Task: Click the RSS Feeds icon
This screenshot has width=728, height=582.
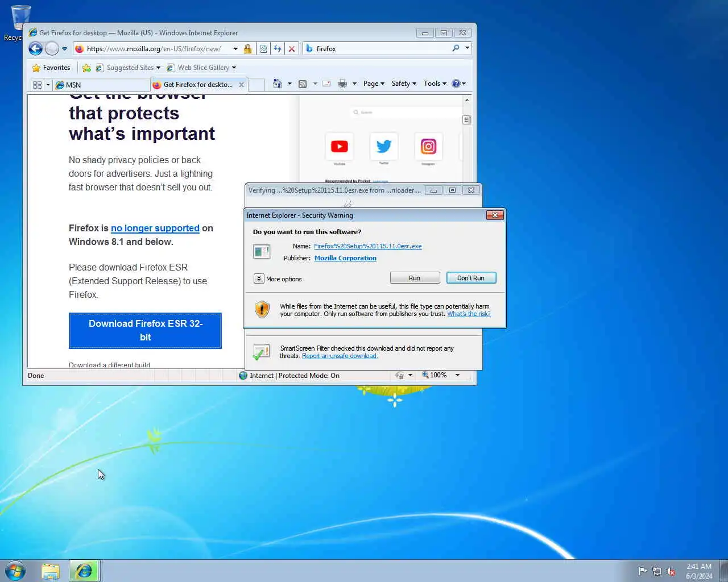Action: pos(303,84)
